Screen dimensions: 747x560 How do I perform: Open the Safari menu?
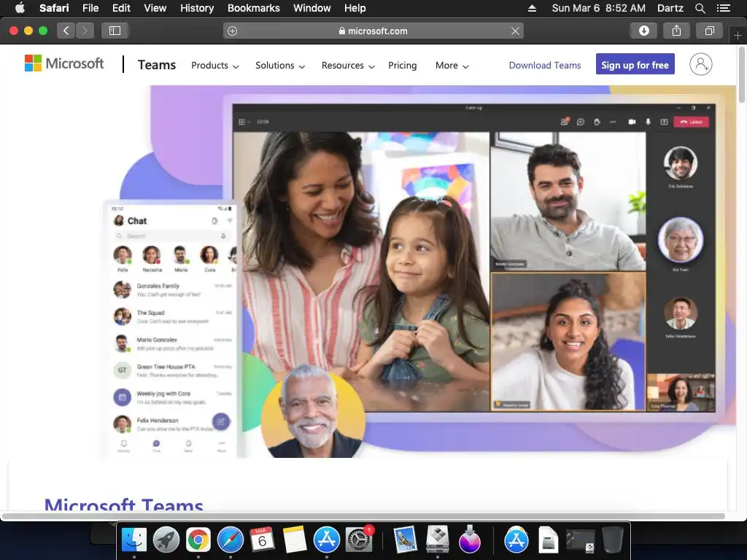54,8
